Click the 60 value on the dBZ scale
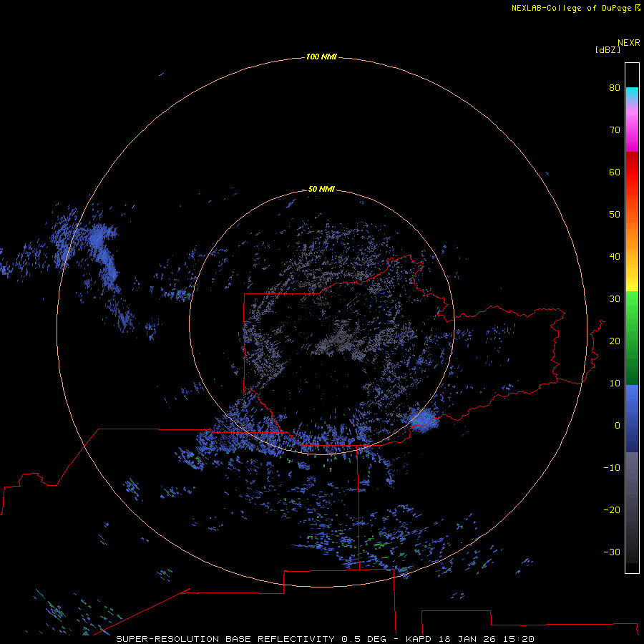The image size is (644, 644). tap(615, 172)
